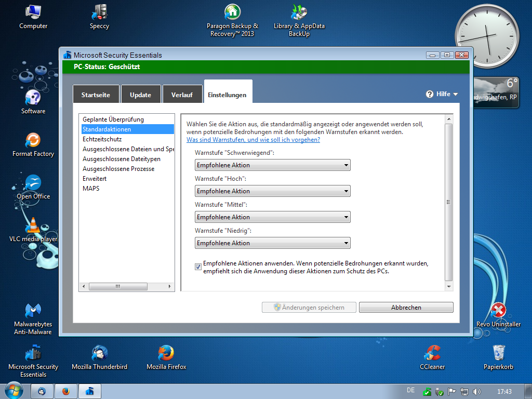The height and width of the screenshot is (399, 532).
Task: Open Malwarebytes Anti-Malware desktop icon
Action: click(33, 319)
